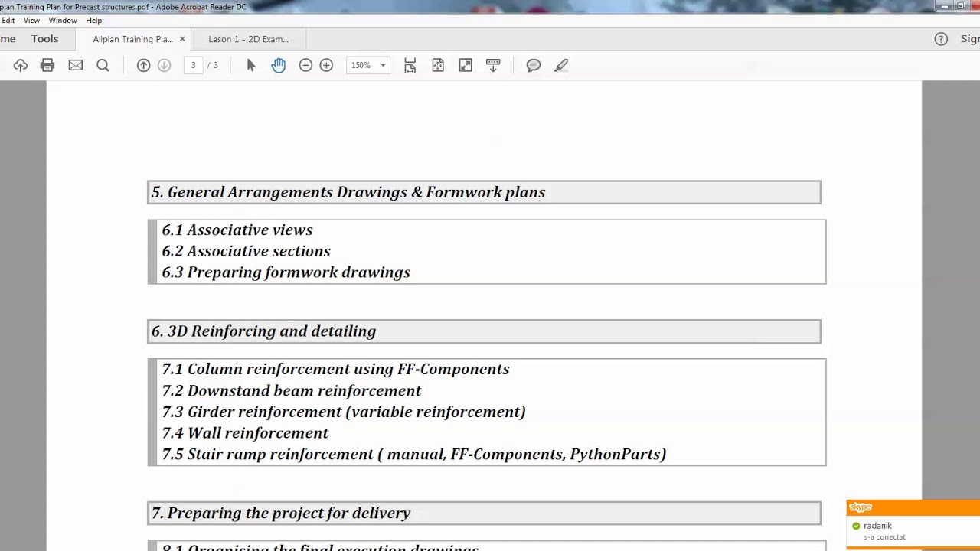This screenshot has height=551, width=980.
Task: Click the fit width scrolling icon
Action: click(x=410, y=66)
